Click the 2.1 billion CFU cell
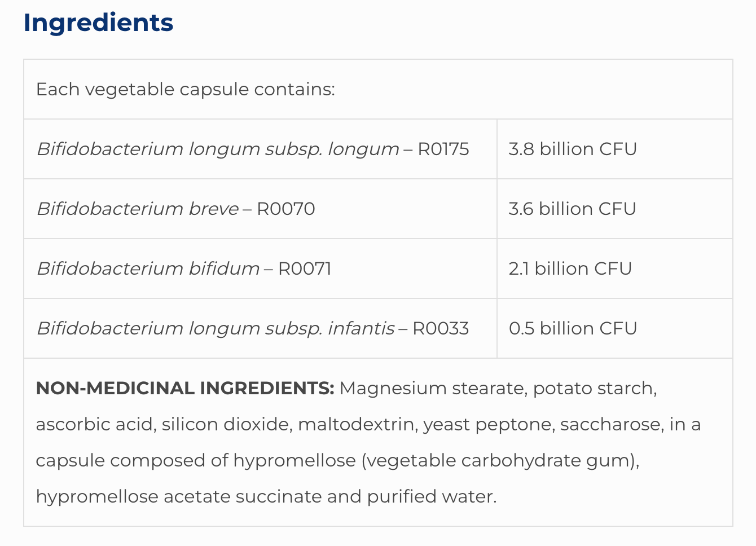The height and width of the screenshot is (546, 756). point(570,269)
